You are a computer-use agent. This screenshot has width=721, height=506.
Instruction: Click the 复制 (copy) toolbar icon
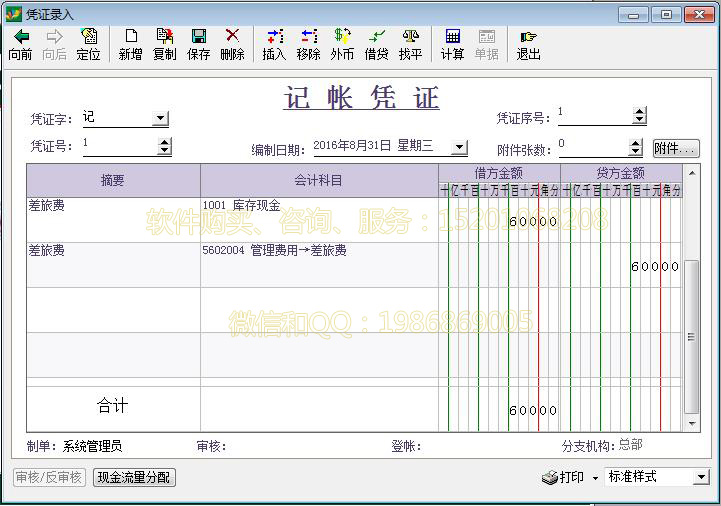[x=164, y=37]
